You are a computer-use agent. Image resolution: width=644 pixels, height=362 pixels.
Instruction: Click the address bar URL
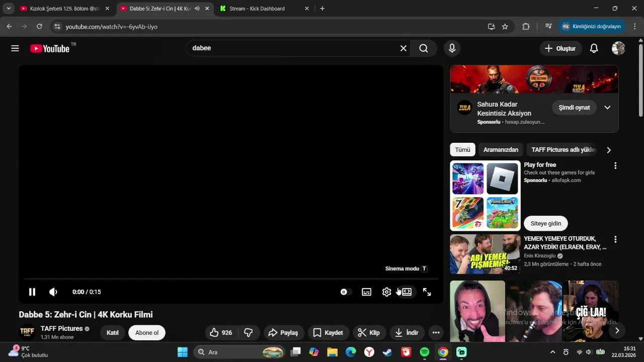[112, 27]
